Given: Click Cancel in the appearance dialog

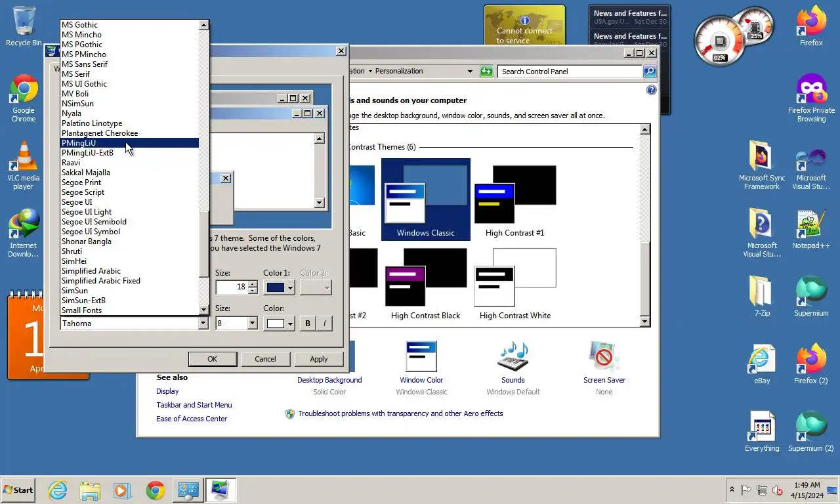Looking at the screenshot, I should click(265, 359).
